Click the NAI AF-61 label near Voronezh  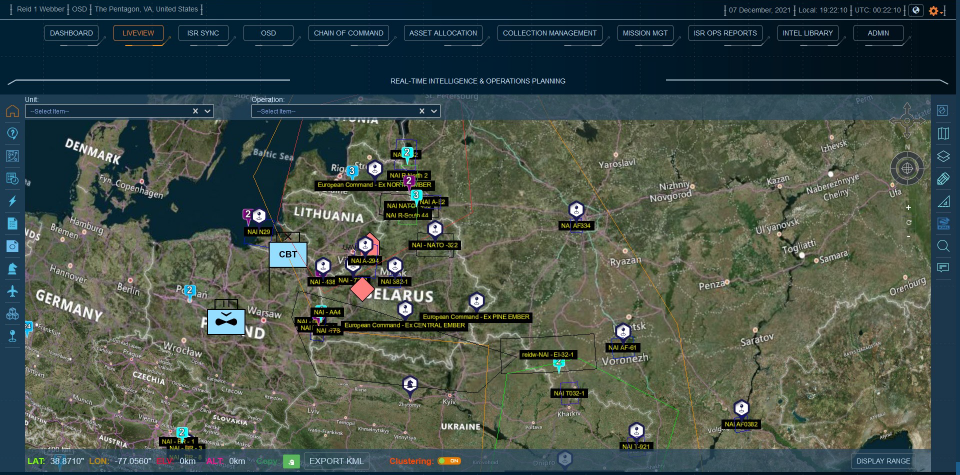622,347
